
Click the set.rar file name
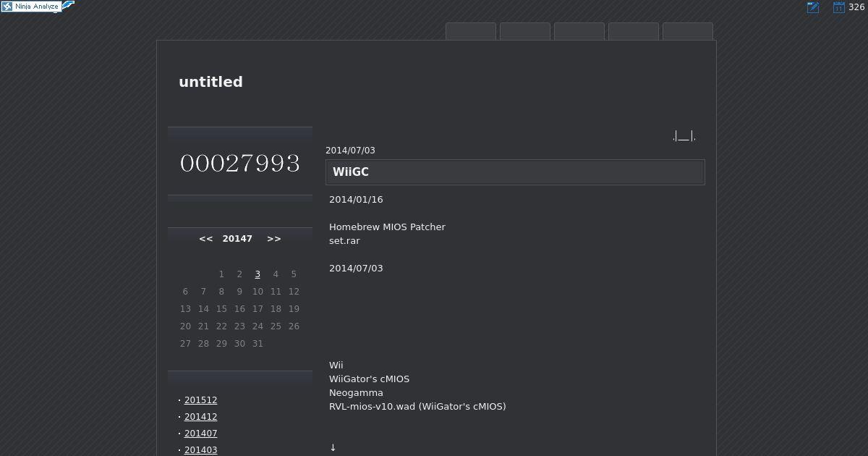tap(344, 241)
